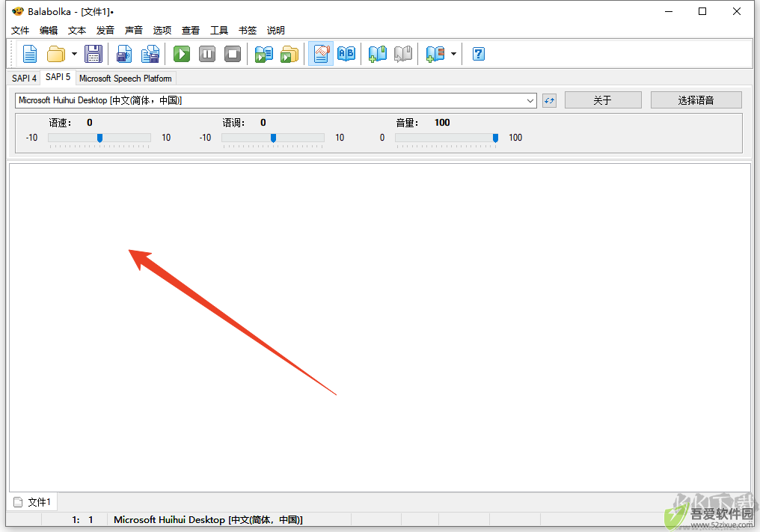Viewport: 760px width, 532px height.
Task: Click the named bookmarks book icon
Action: tap(435, 54)
